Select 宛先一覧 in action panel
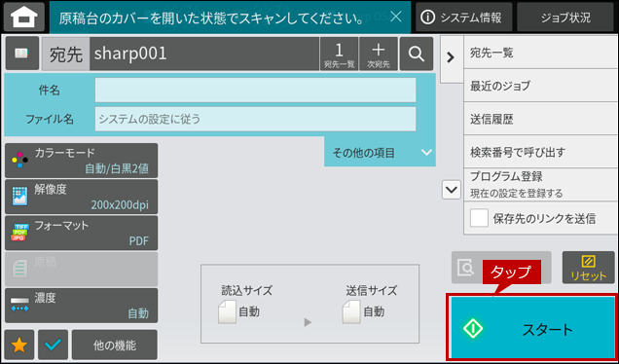The width and height of the screenshot is (619, 364). [x=540, y=53]
